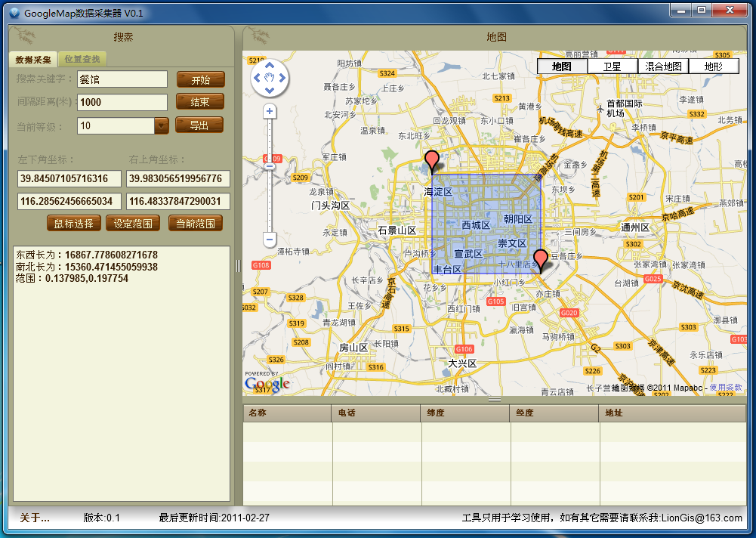Open the 关于... link
The image size is (756, 538).
34,518
